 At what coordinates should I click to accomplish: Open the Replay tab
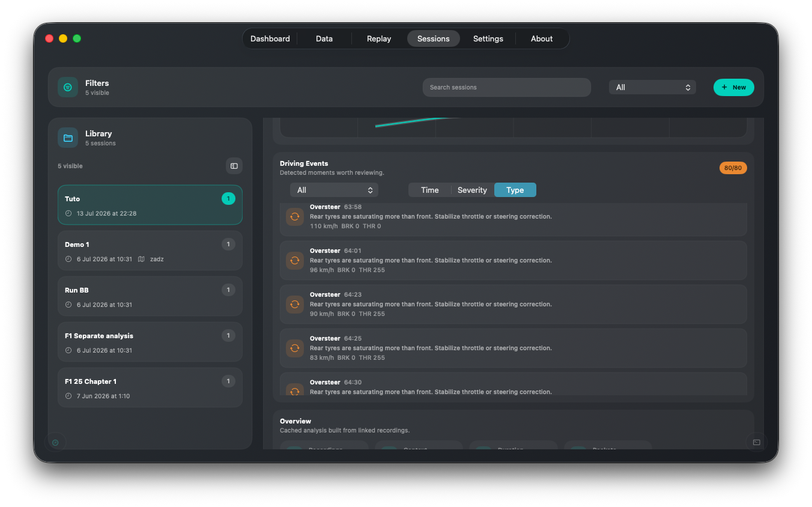click(379, 38)
